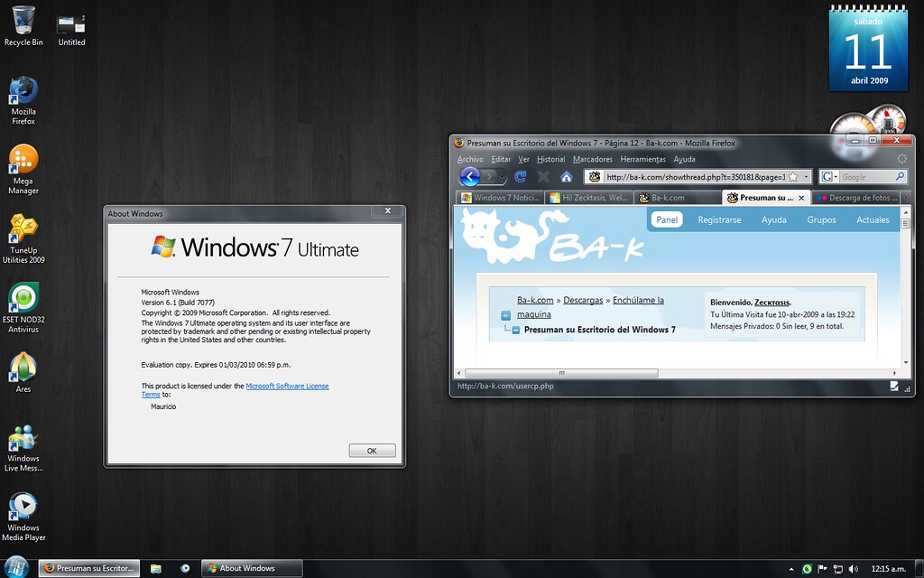Image resolution: width=924 pixels, height=578 pixels.
Task: Click the ESET NOD32 tray icon
Action: (x=807, y=569)
